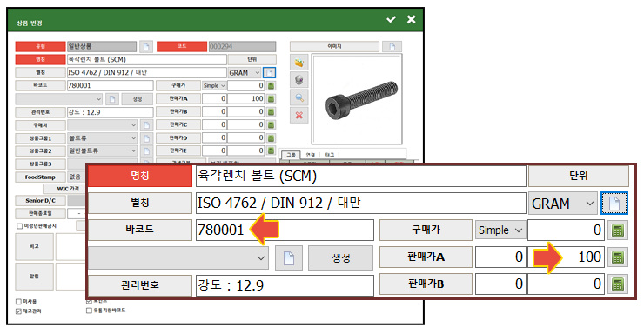
Task: Click document icon beside the 구매처 dropdown
Action: coord(146,124)
